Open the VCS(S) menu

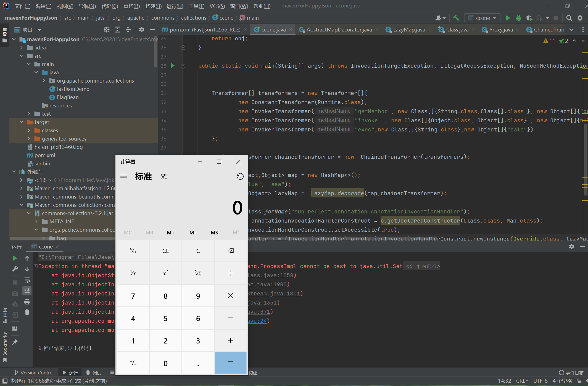point(217,6)
